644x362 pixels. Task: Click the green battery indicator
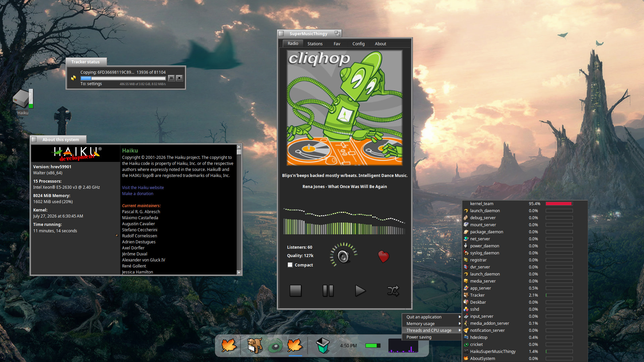pos(372,346)
